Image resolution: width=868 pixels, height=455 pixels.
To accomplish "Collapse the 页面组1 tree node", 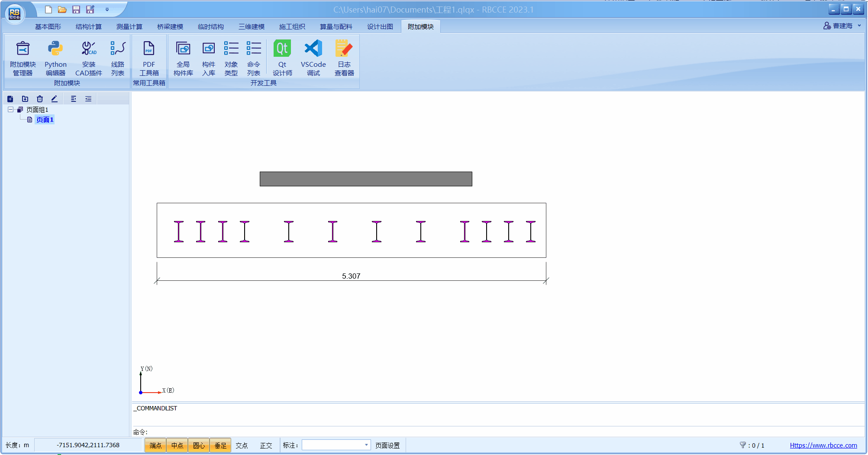I will point(10,110).
